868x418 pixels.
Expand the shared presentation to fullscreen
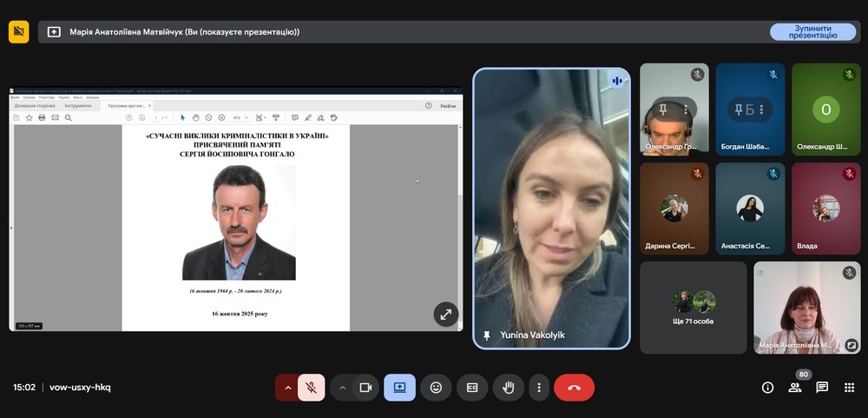[445, 315]
